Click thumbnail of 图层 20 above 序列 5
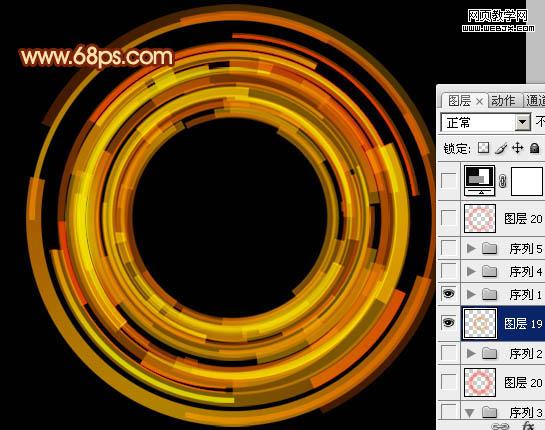 pyautogui.click(x=480, y=218)
